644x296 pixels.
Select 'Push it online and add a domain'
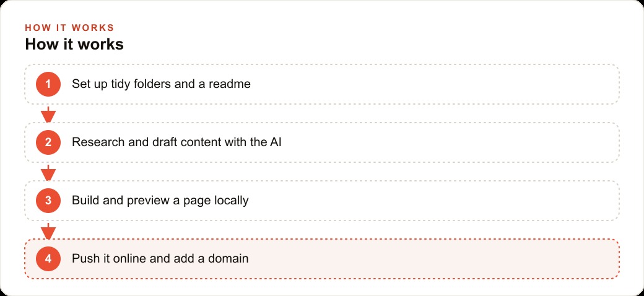160,259
